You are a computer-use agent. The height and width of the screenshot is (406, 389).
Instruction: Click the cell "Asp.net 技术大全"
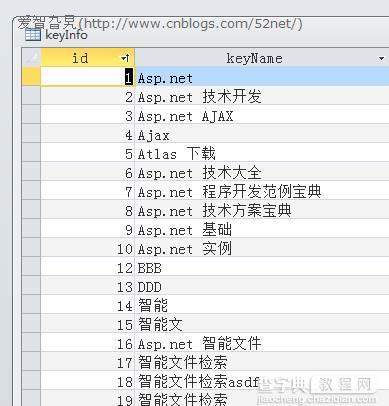pos(262,172)
